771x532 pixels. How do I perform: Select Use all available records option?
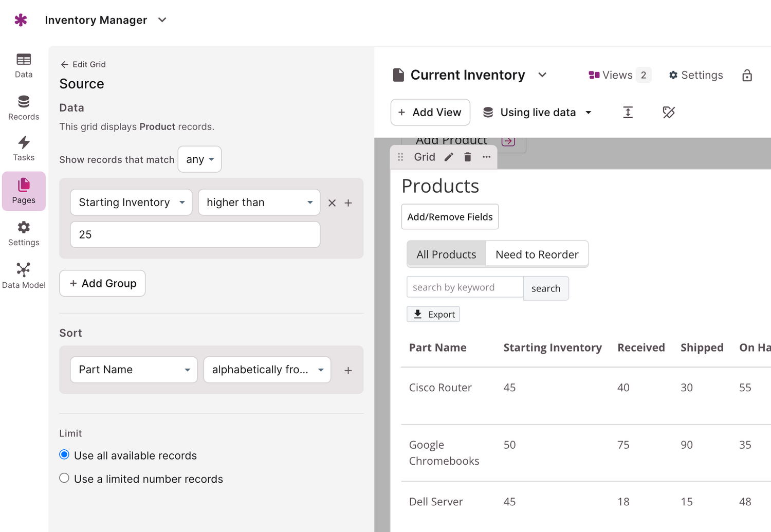[64, 455]
